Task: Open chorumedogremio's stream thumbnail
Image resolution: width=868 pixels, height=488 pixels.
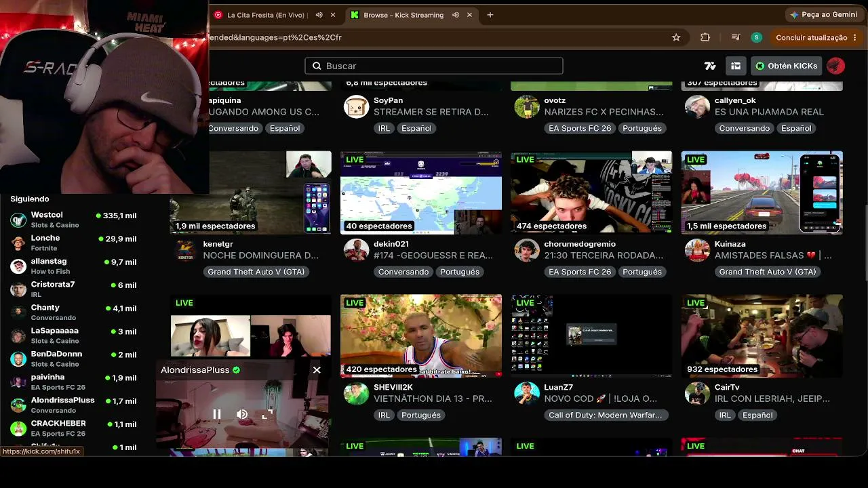Action: click(x=591, y=192)
